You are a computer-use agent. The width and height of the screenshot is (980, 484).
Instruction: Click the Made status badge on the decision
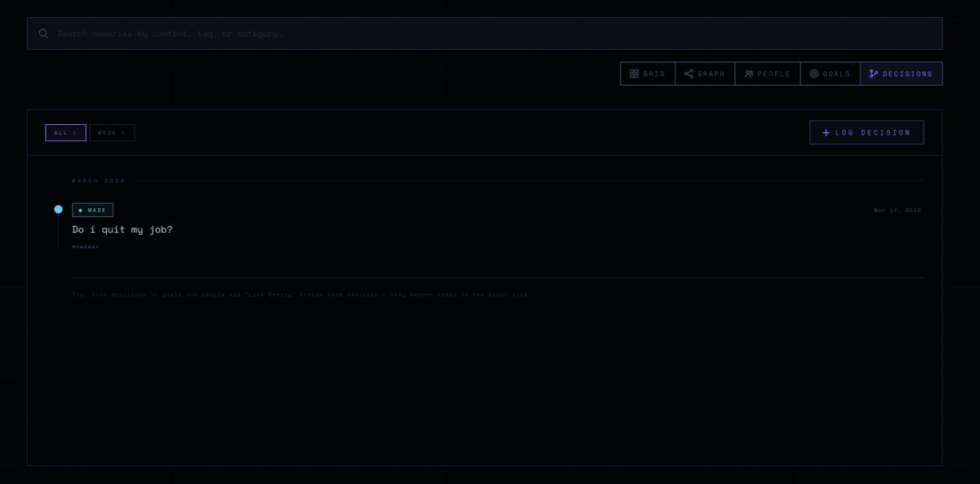tap(92, 210)
